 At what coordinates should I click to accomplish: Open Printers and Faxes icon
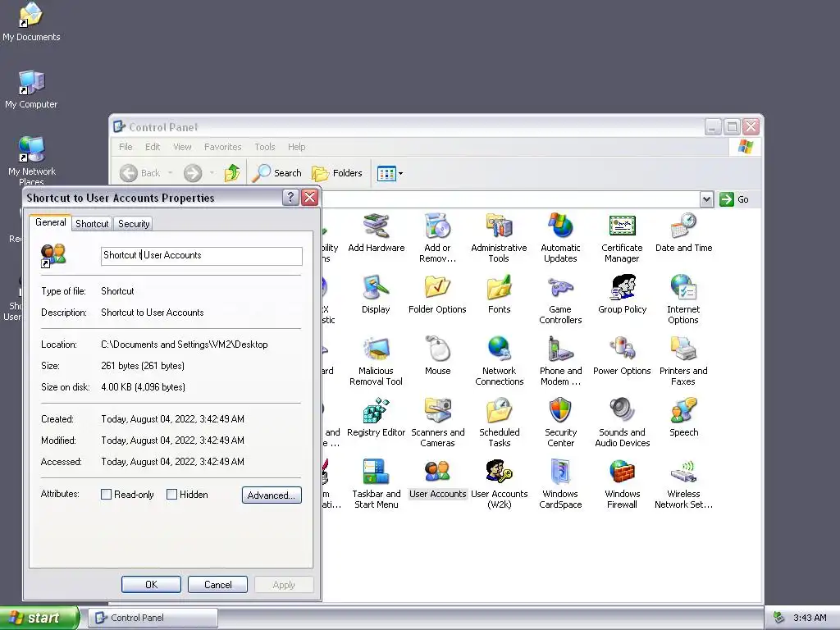coord(683,361)
